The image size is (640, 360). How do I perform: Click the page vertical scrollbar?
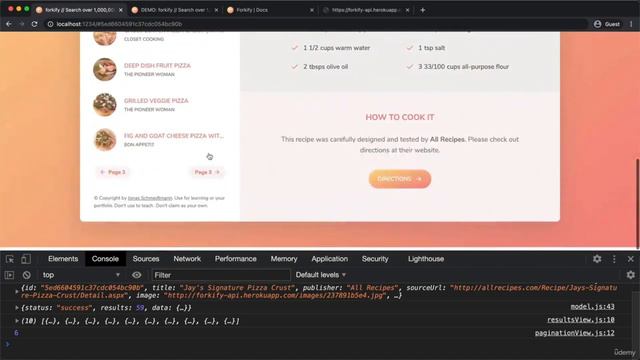click(x=637, y=203)
